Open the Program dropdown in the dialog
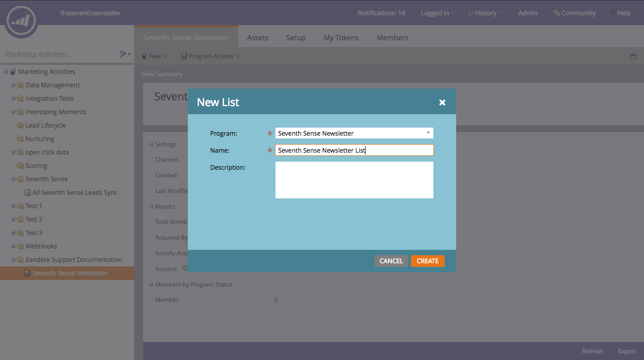The image size is (644, 360). [428, 133]
